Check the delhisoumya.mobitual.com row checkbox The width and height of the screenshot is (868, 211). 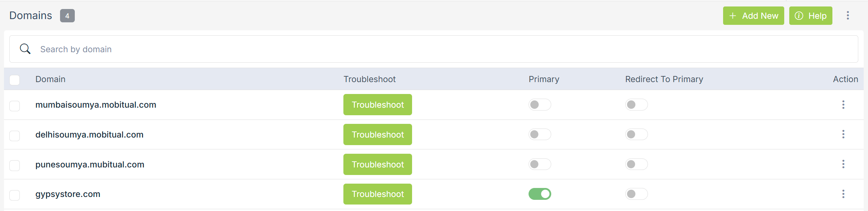coord(15,136)
